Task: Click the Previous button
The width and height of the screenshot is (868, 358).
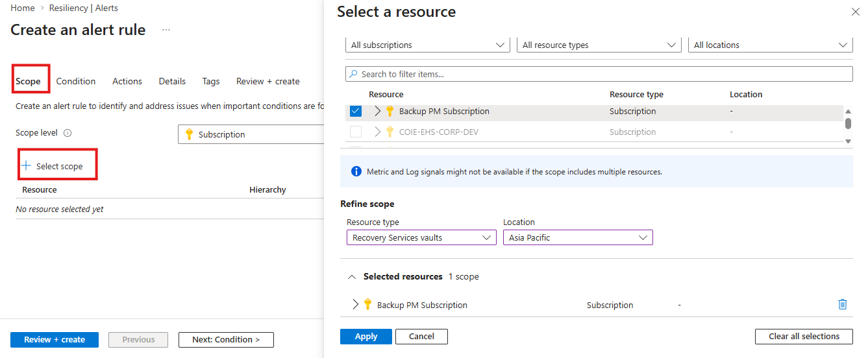Action: click(138, 340)
